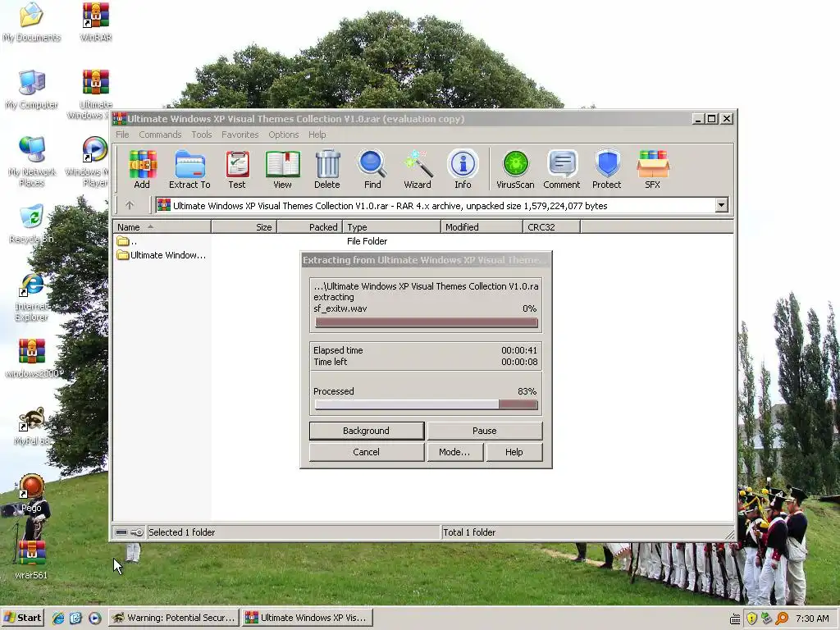840x630 pixels.
Task: Switch to Warning: Potential Secur... taskbar window
Action: click(174, 618)
